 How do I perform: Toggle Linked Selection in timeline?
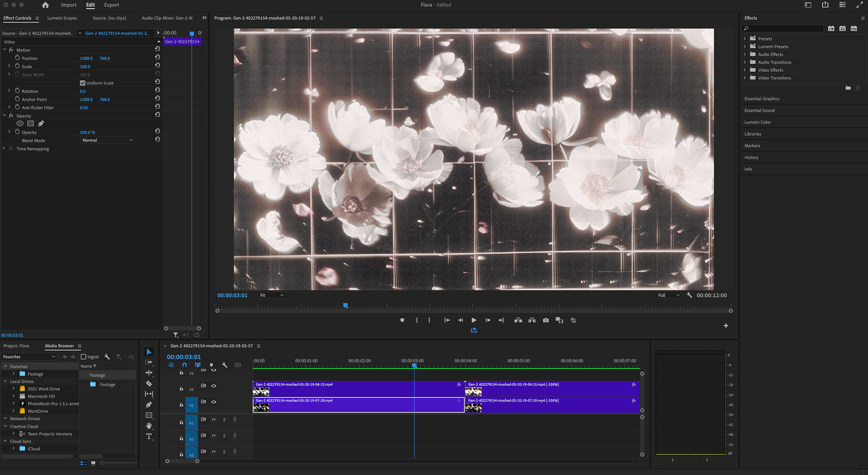click(x=198, y=365)
